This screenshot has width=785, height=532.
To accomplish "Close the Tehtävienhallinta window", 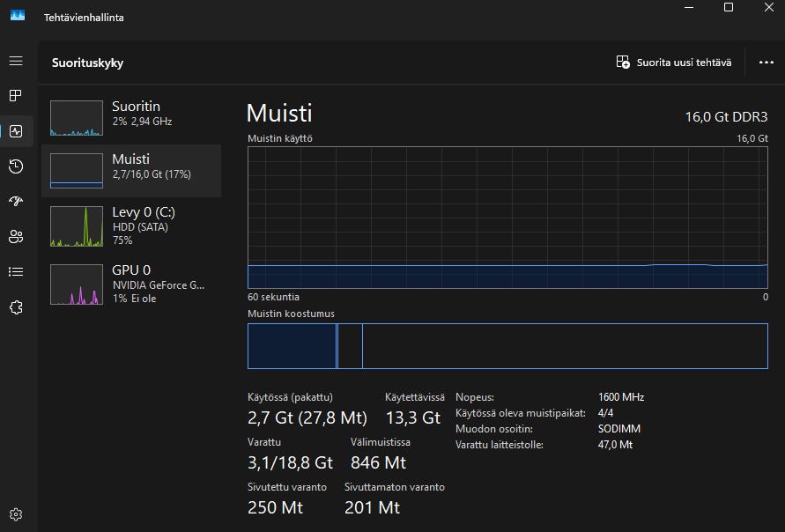I will pos(769,8).
